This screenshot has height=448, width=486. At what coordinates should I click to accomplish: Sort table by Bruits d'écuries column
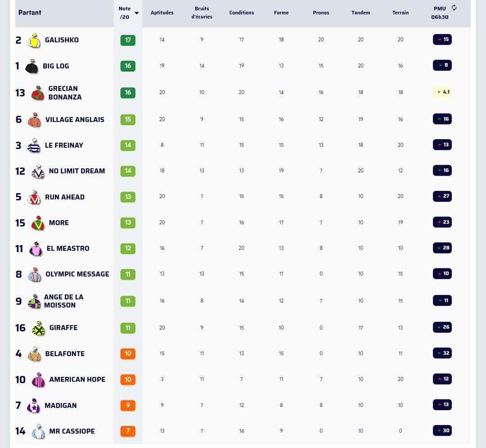click(x=202, y=13)
